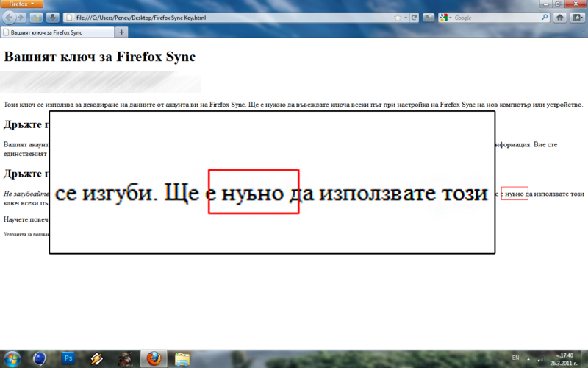Go forward with the Forward arrow button
Viewport: 588px width, 368px height.
point(21,17)
